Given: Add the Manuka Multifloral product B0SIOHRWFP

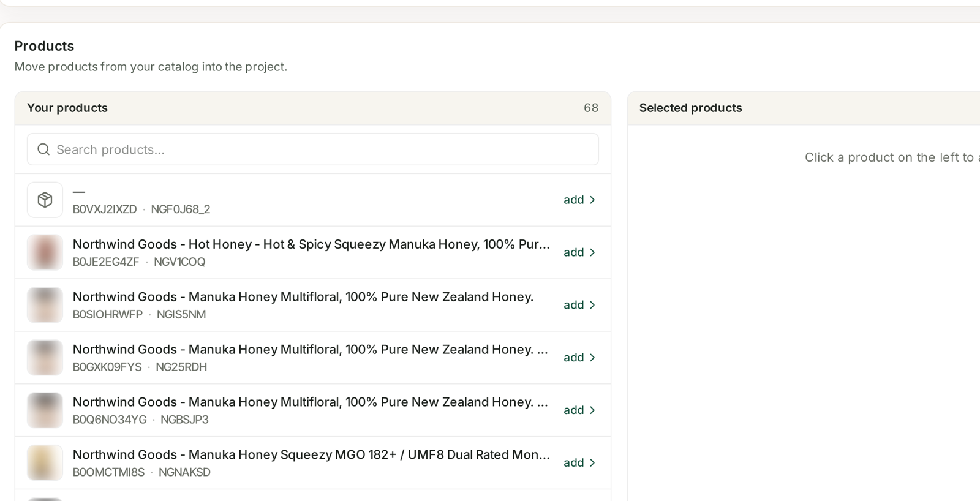Looking at the screenshot, I should coord(579,305).
